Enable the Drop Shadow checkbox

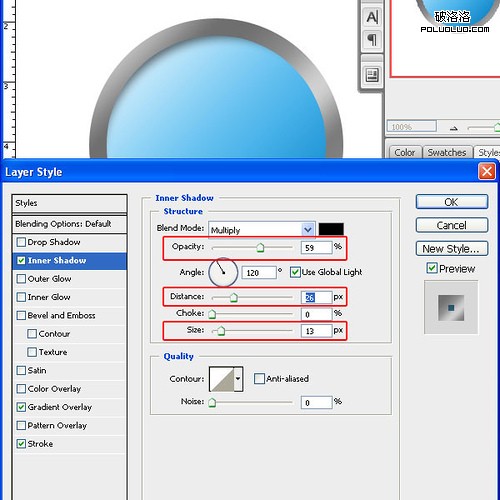[x=21, y=242]
